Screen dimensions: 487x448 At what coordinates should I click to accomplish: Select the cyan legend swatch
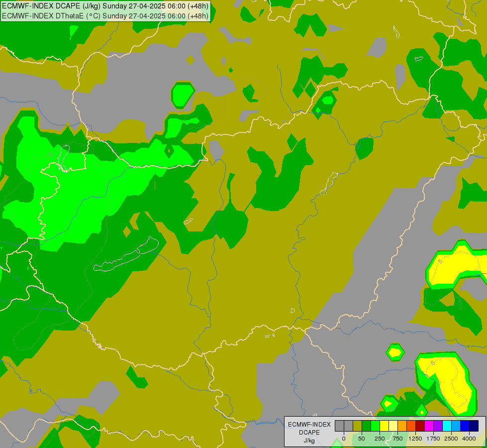coord(447,426)
